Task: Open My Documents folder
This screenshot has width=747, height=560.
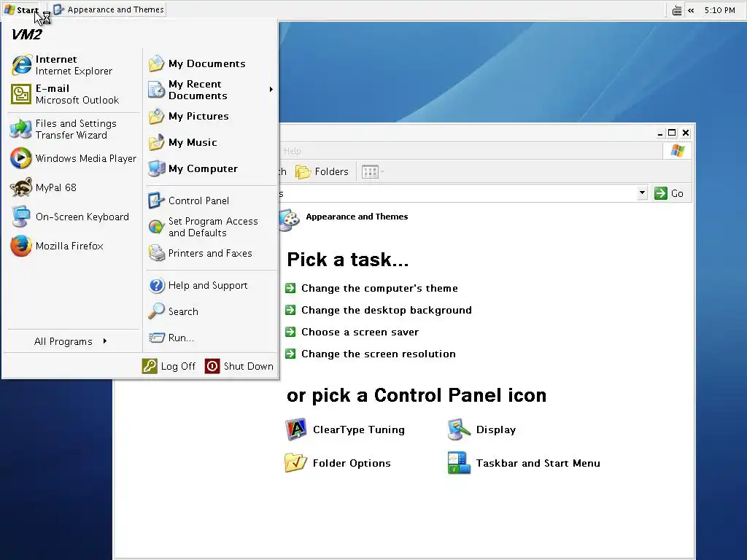Action: point(211,63)
